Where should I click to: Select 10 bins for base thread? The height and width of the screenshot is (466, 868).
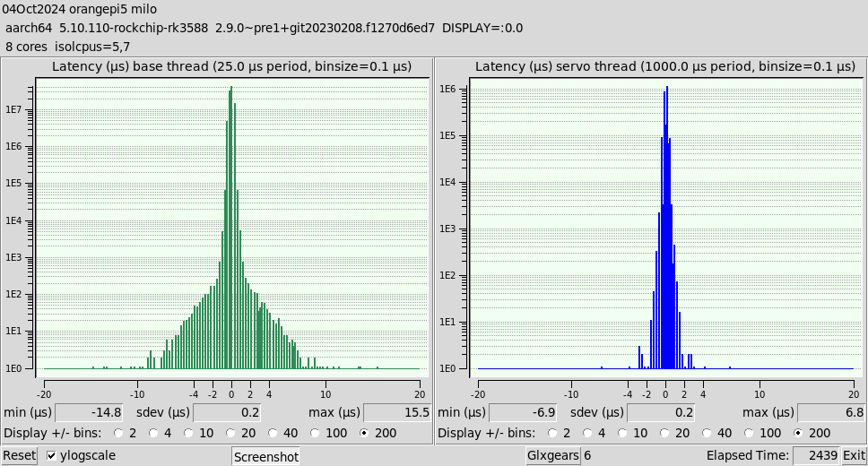pyautogui.click(x=189, y=433)
